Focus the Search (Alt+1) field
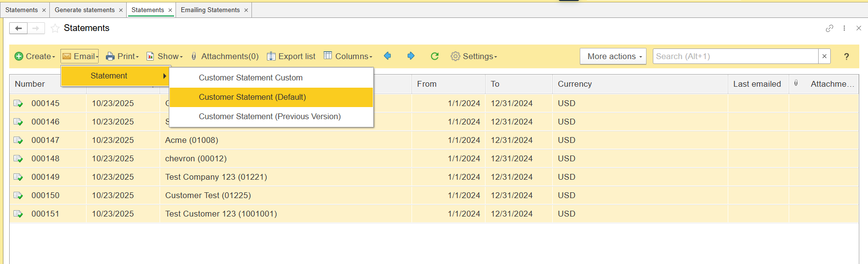This screenshot has height=264, width=868. pos(735,57)
